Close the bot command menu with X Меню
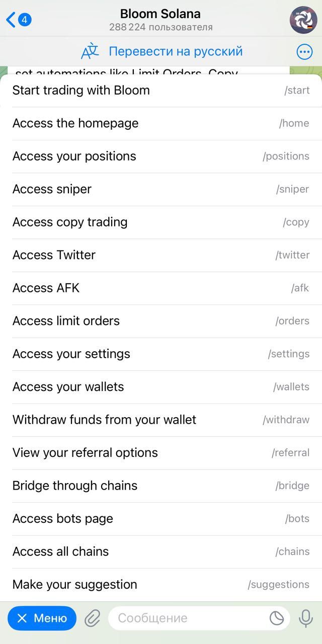Viewport: 322px width, 644px height. [x=42, y=618]
